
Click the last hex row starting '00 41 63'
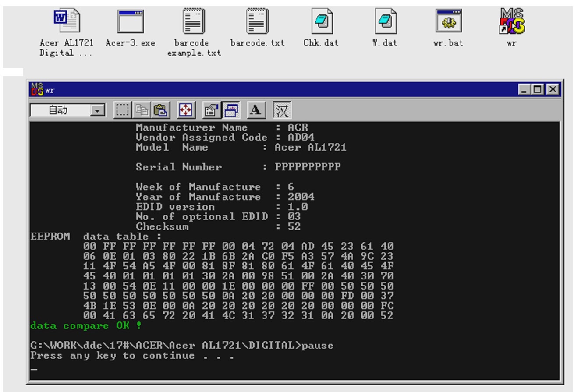238,315
